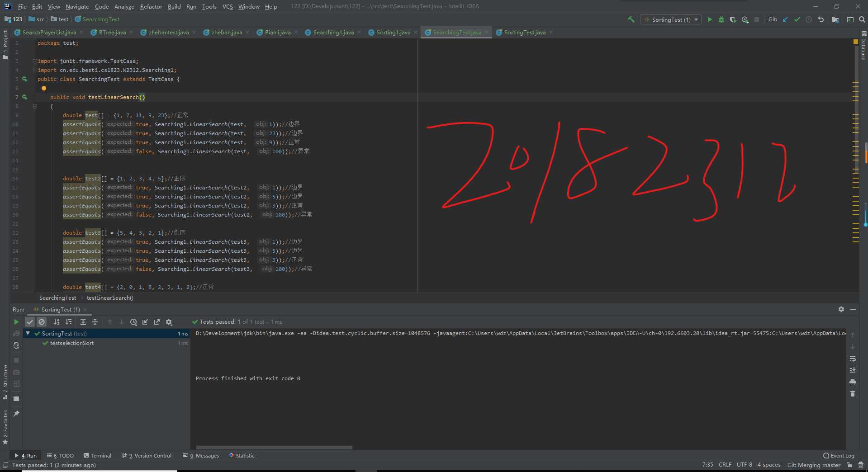This screenshot has width=868, height=472.
Task: Open the Event Log button
Action: click(839, 456)
